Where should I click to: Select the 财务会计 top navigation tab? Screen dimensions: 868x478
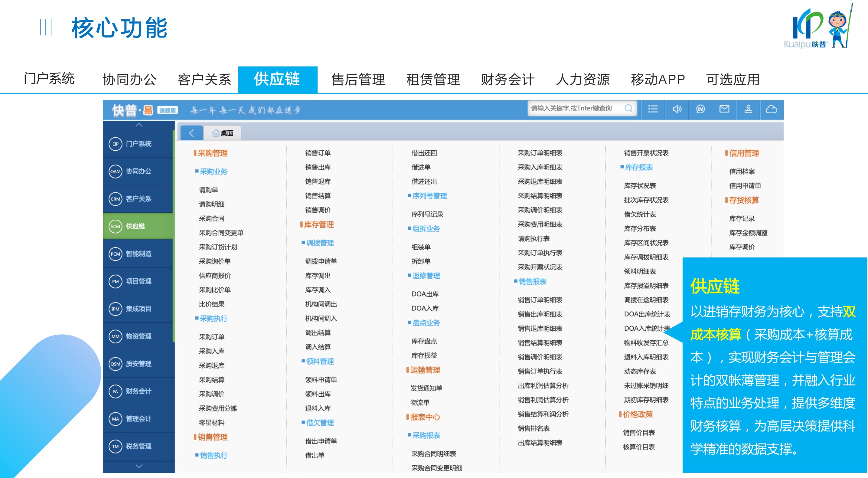pyautogui.click(x=507, y=80)
